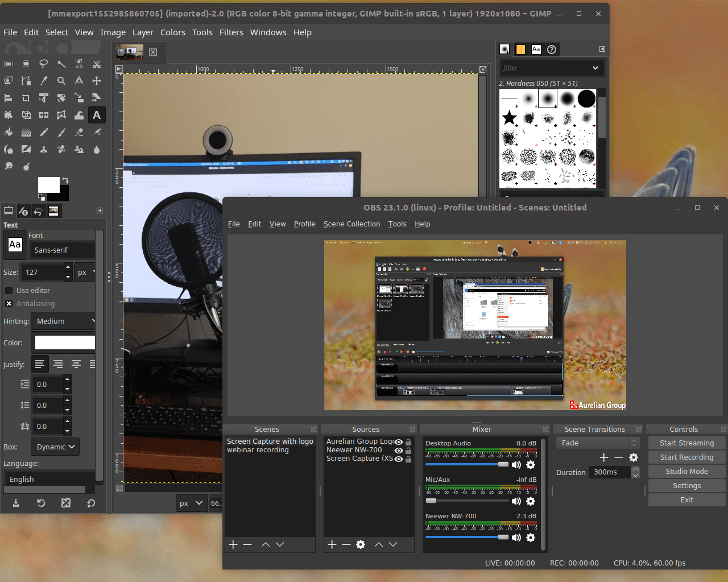728x582 pixels.
Task: Open the GIMP Filters menu
Action: point(231,32)
